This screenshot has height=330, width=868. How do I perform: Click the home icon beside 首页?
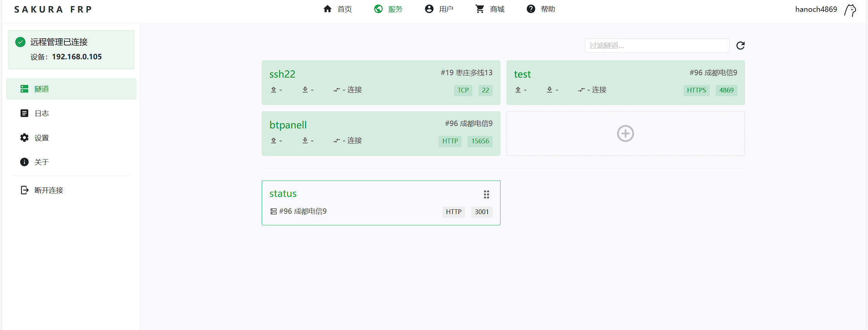coord(327,9)
